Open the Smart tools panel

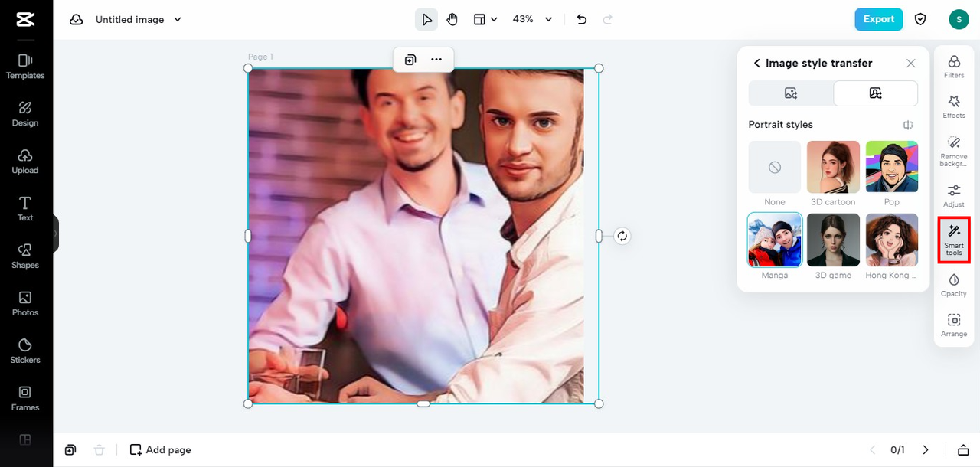[954, 240]
